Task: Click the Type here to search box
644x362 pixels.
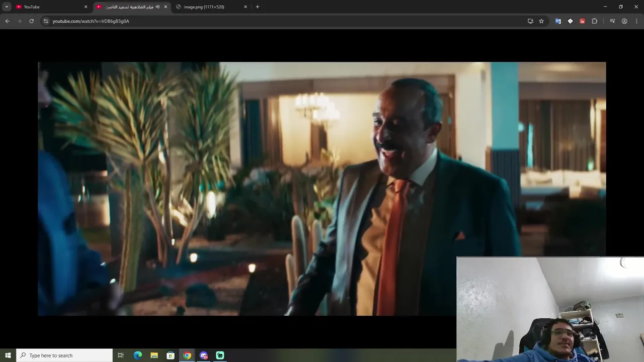Action: [64, 355]
